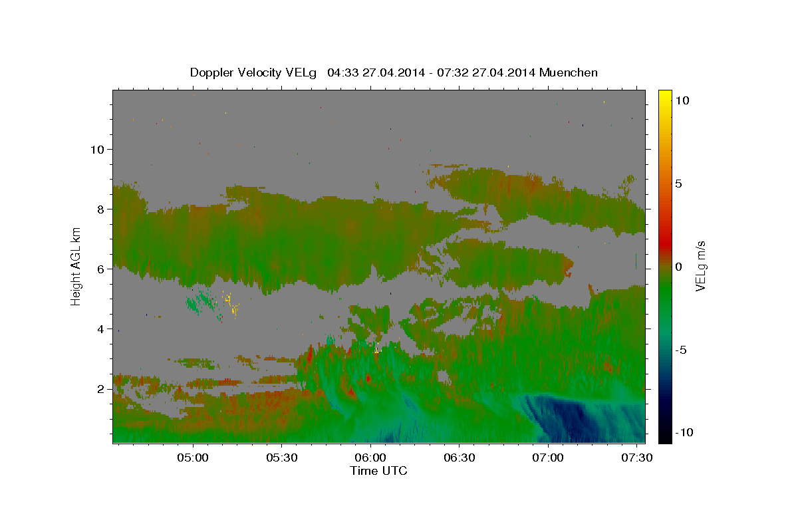798x532 pixels.
Task: Click the 05:30 time tick label
Action: tap(281, 458)
